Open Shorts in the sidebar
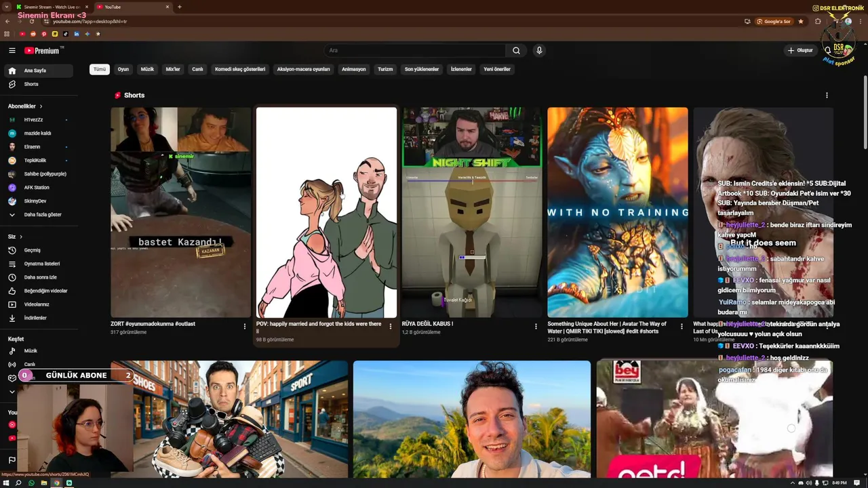The image size is (868, 488). (38, 84)
